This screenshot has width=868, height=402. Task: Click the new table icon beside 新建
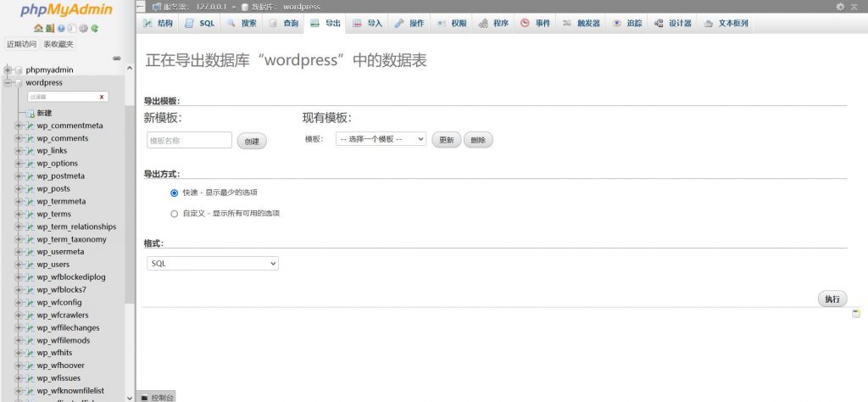pyautogui.click(x=30, y=113)
